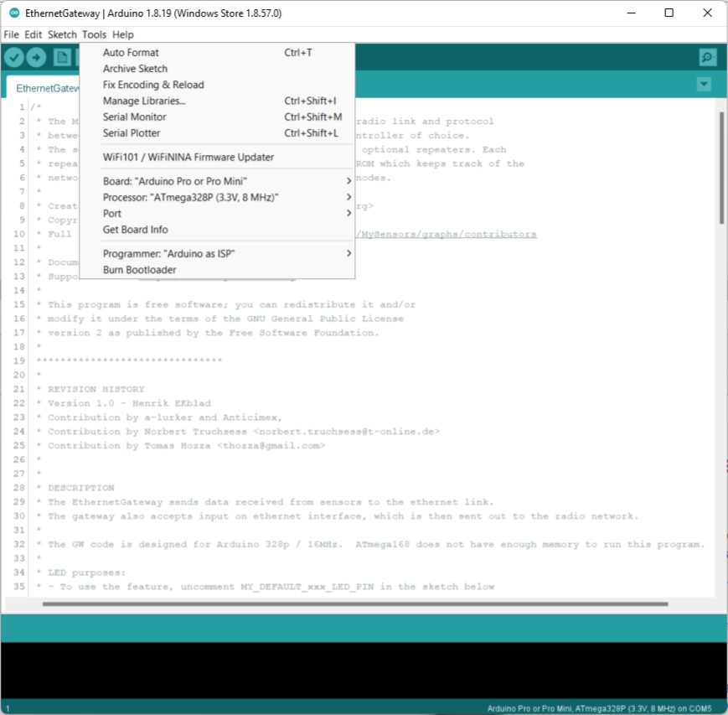Select Auto Format from Tools menu
728x715 pixels.
tap(131, 53)
